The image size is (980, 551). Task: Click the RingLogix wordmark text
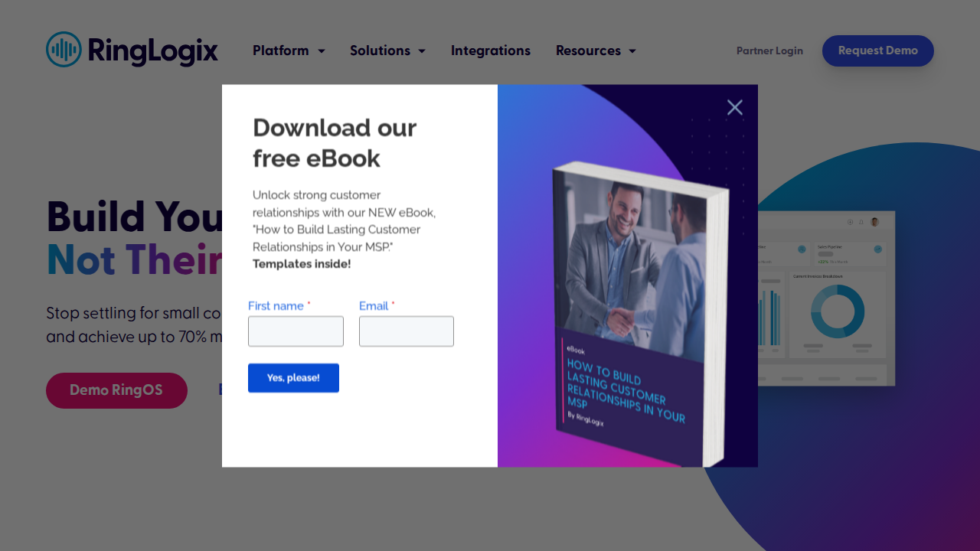pyautogui.click(x=153, y=51)
